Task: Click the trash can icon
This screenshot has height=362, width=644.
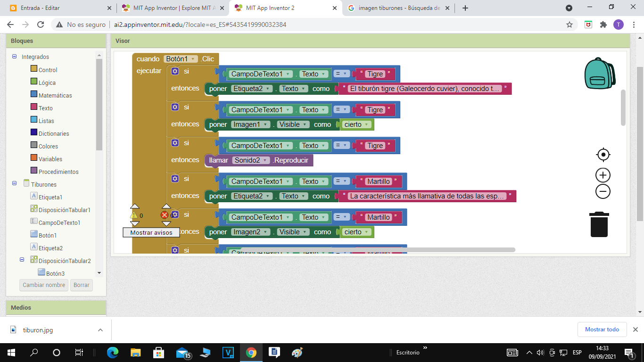Action: point(599,224)
